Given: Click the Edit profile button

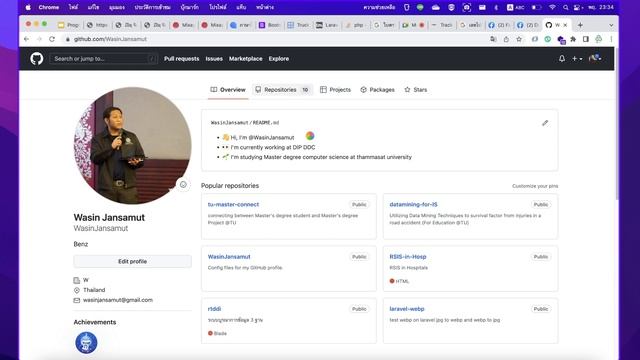Looking at the screenshot, I should [x=132, y=261].
